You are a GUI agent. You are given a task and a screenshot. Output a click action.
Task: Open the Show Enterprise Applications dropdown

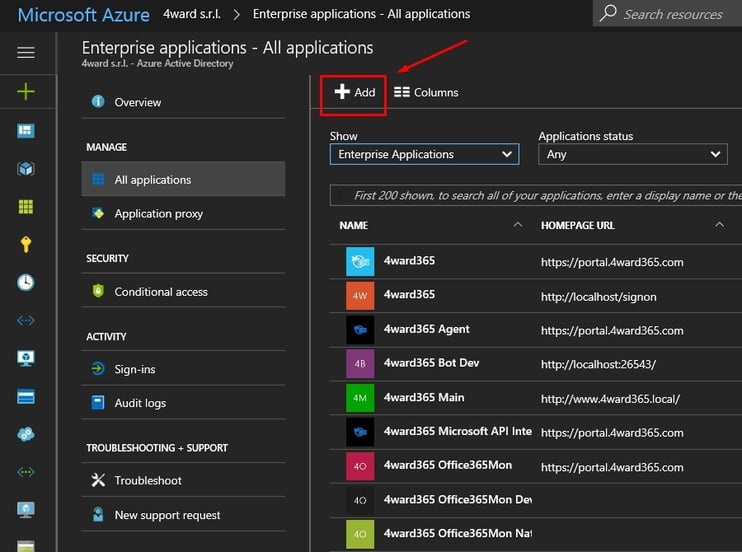424,154
